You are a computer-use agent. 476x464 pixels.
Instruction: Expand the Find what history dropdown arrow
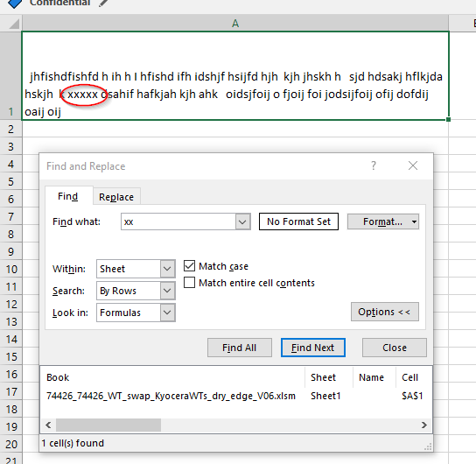242,221
